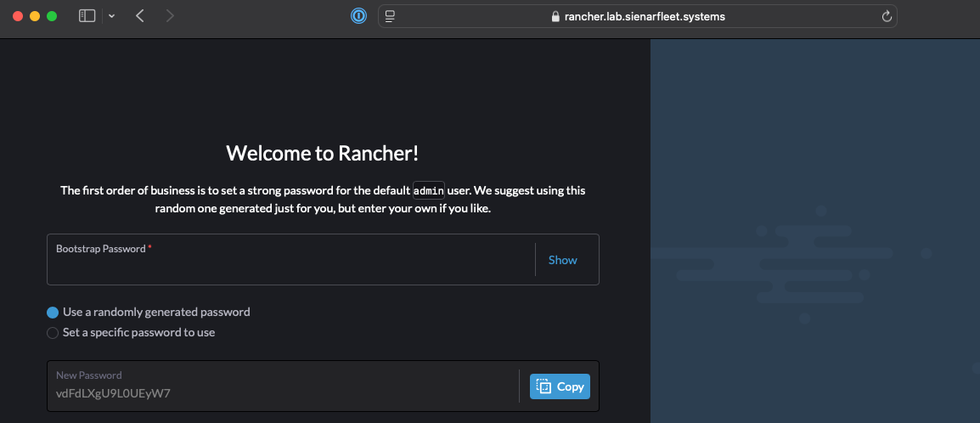Copy the generated password
The width and height of the screenshot is (980, 423).
(x=560, y=386)
